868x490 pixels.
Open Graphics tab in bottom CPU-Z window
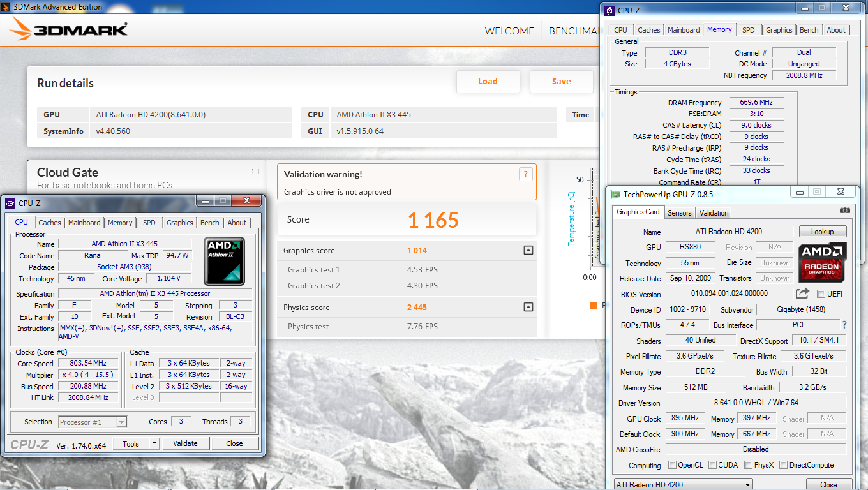(x=179, y=223)
